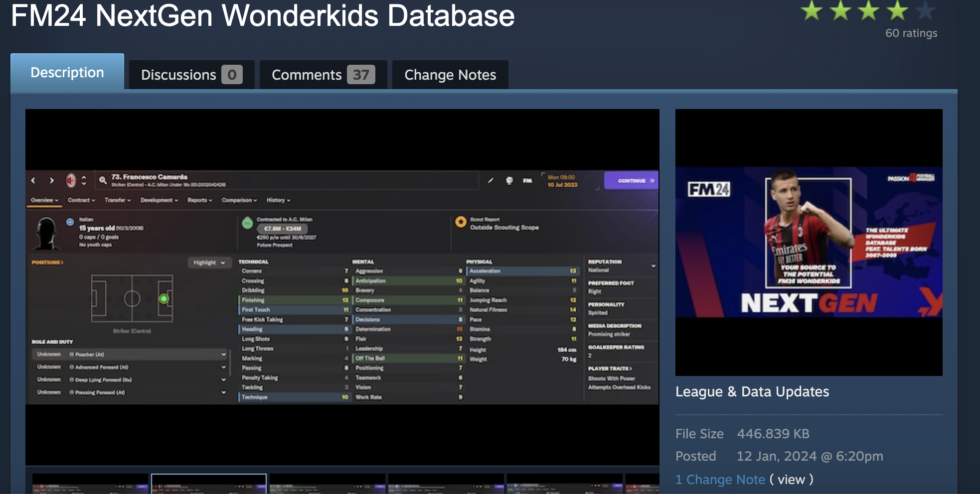
Task: Expand the Poacher (At) role row chevron
Action: coord(223,355)
